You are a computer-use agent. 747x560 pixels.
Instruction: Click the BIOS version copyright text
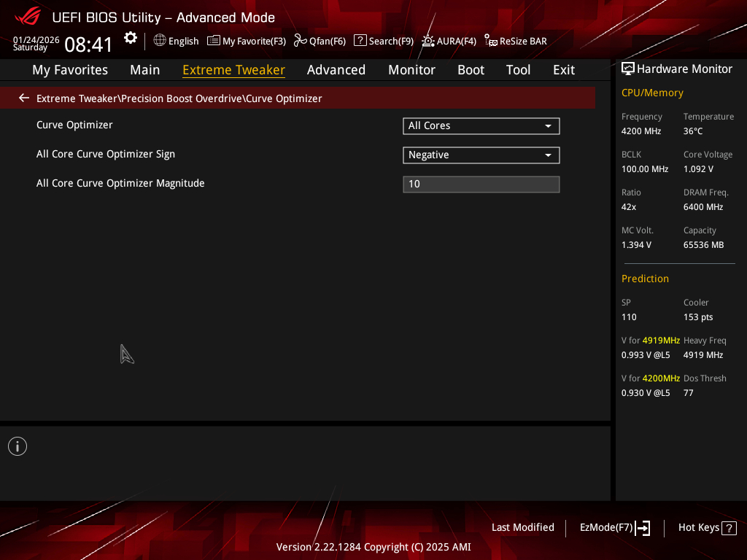(x=373, y=547)
